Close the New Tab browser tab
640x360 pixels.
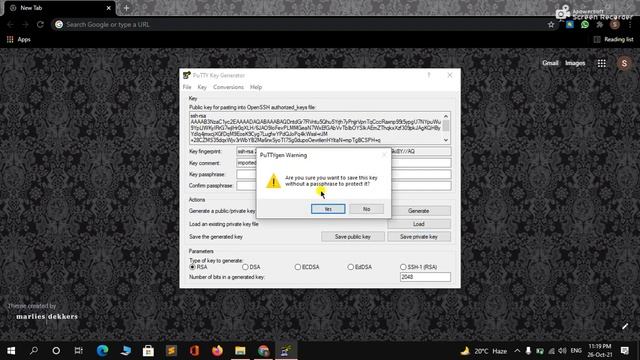point(109,8)
